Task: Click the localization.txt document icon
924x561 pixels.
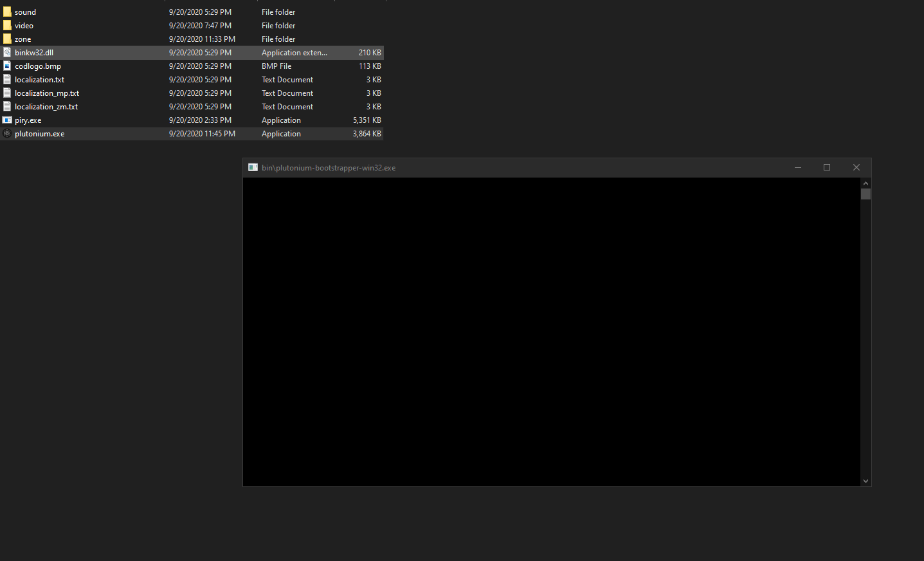Action: [x=7, y=79]
